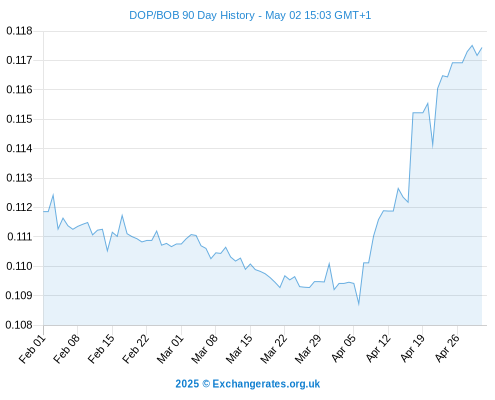Click the lowest dip point near Apr 05
This screenshot has width=495, height=400.
(x=359, y=304)
